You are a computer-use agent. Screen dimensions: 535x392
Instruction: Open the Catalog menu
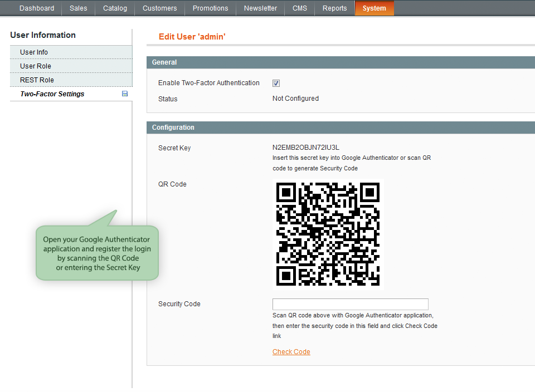click(x=115, y=8)
